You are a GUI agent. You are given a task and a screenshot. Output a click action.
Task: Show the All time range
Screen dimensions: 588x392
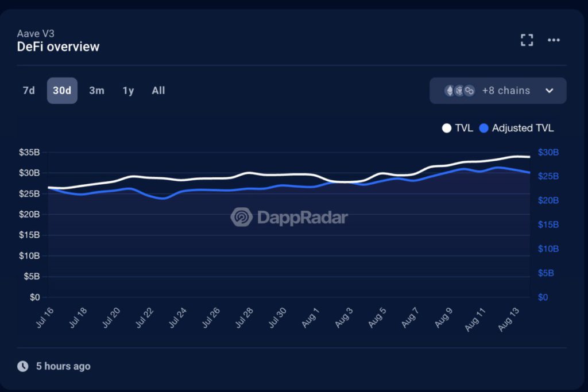[x=158, y=90]
